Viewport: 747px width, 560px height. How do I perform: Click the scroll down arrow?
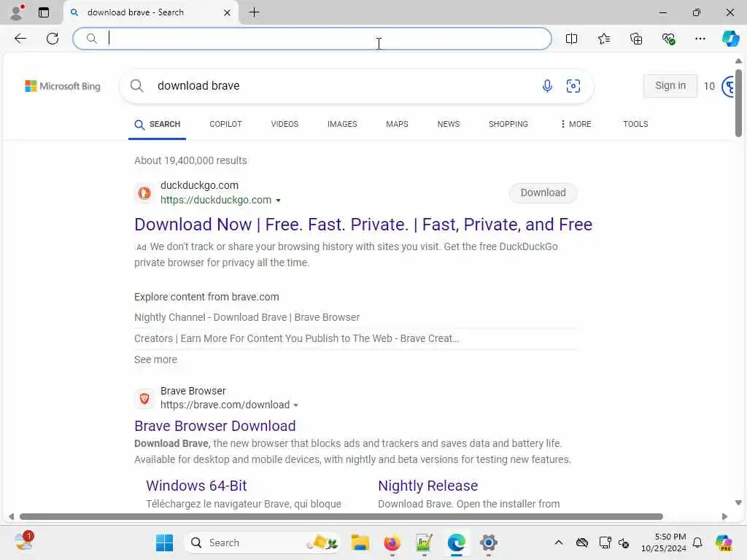738,503
